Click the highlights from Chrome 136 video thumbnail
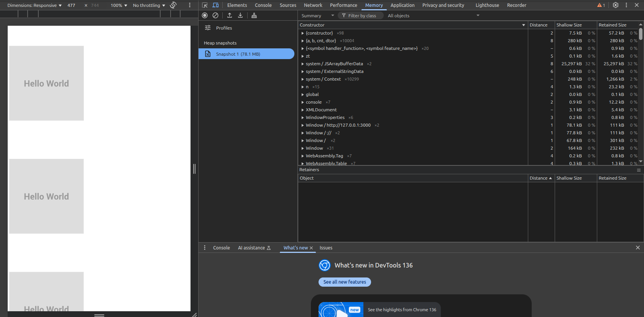Image resolution: width=644 pixels, height=317 pixels. (x=341, y=309)
